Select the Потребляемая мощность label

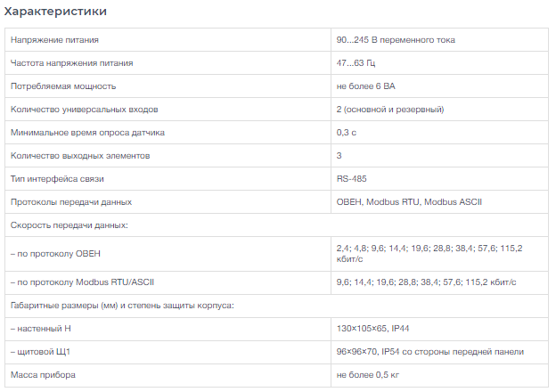pos(63,86)
